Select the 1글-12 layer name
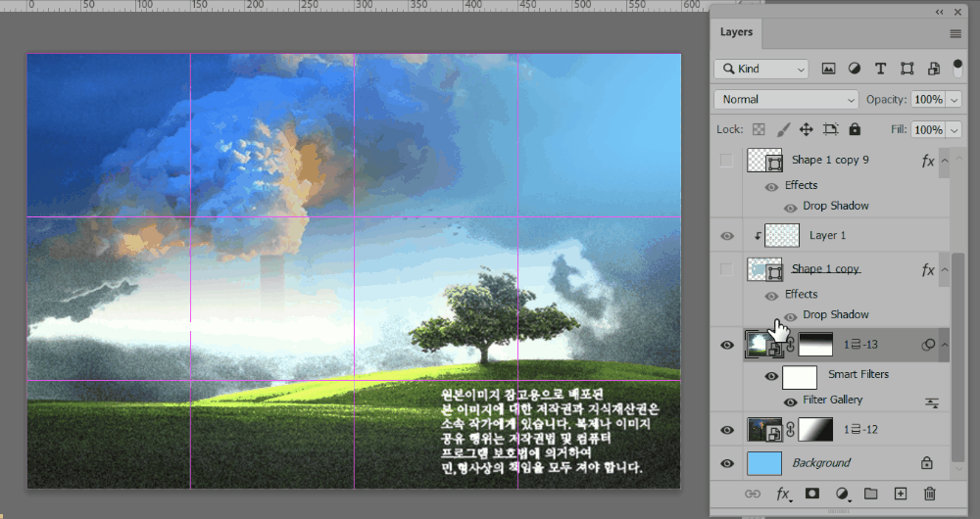The width and height of the screenshot is (980, 519). [x=860, y=430]
